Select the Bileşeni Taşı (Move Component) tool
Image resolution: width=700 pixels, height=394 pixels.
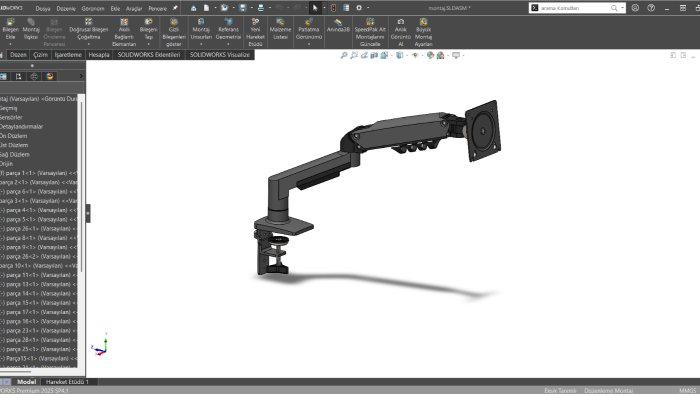(x=148, y=29)
